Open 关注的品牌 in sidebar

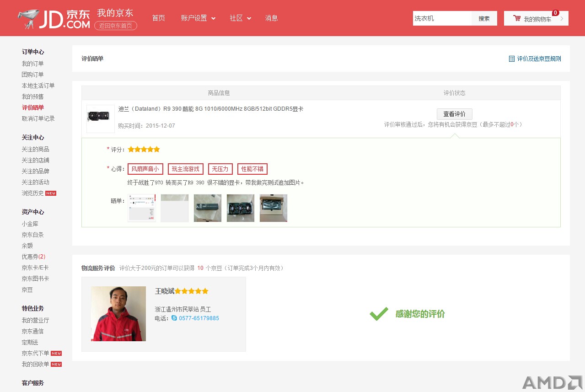click(x=35, y=171)
